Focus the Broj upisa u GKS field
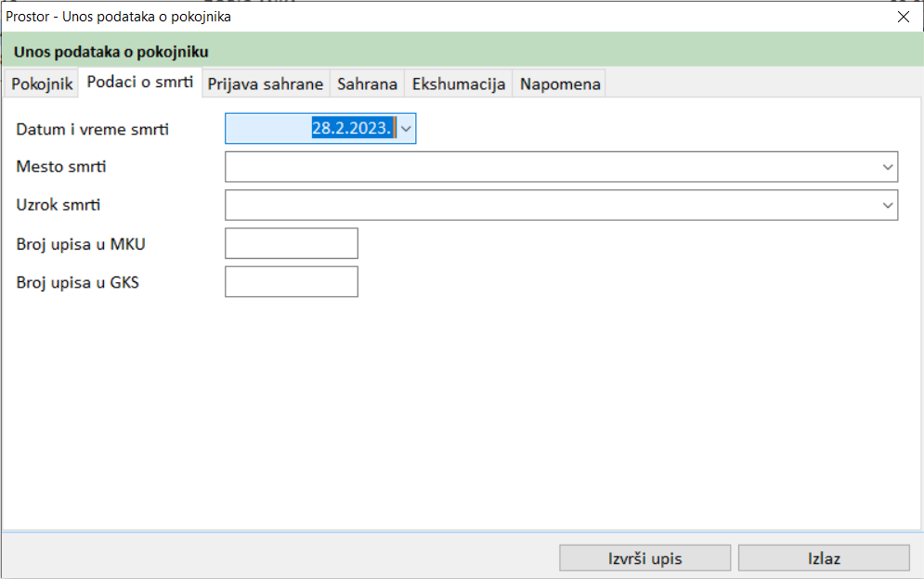The width and height of the screenshot is (924, 579). point(292,282)
